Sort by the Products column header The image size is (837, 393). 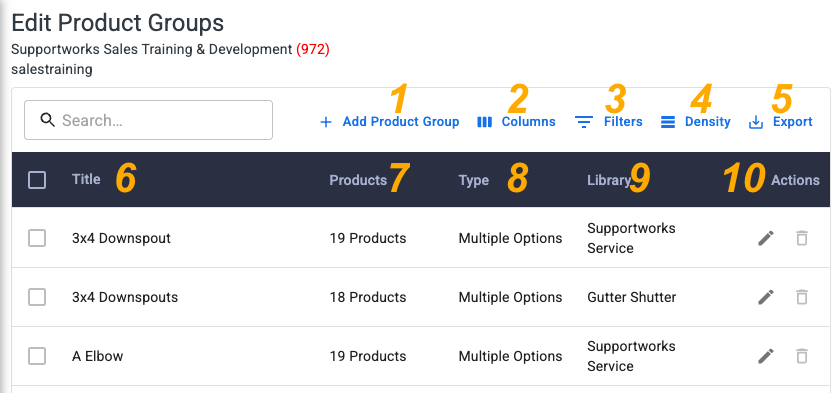pos(358,180)
